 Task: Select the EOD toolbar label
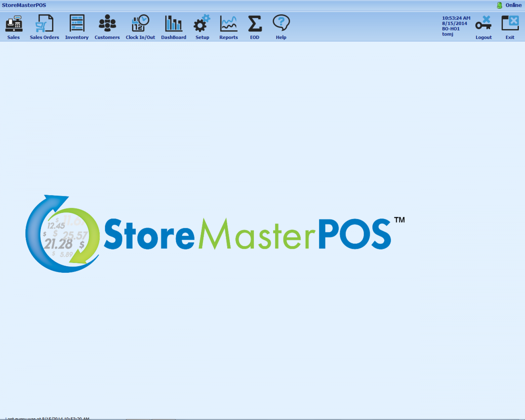pyautogui.click(x=254, y=37)
